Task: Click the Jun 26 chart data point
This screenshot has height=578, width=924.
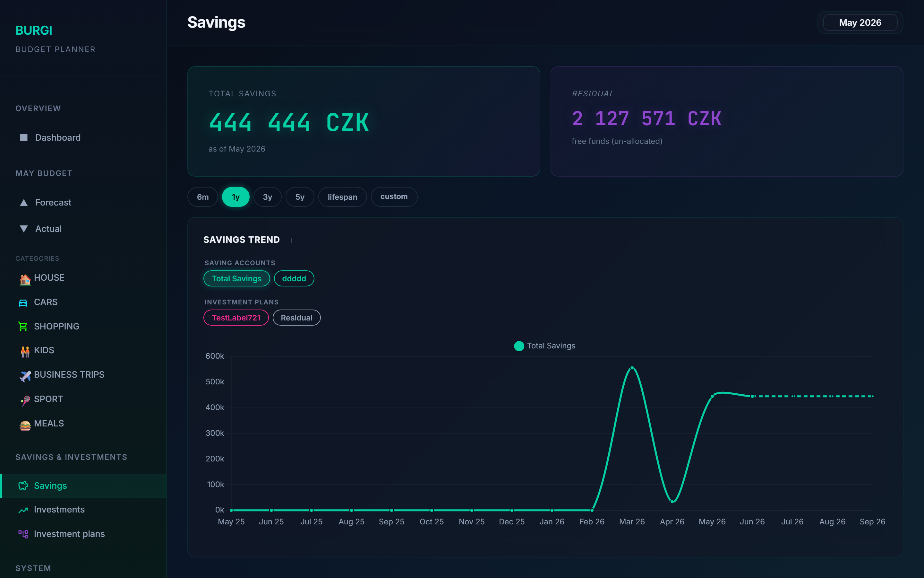Action: [752, 397]
